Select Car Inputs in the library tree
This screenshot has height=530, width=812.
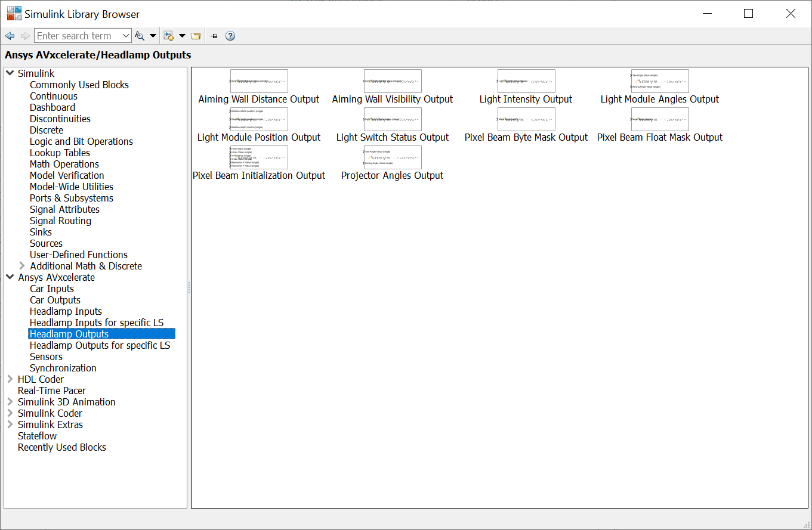[x=52, y=289]
